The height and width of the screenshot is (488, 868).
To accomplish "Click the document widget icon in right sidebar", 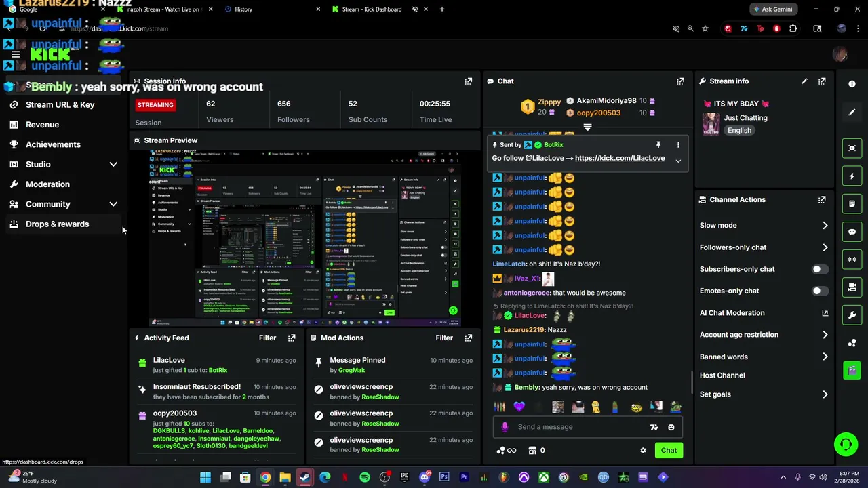I will [852, 204].
